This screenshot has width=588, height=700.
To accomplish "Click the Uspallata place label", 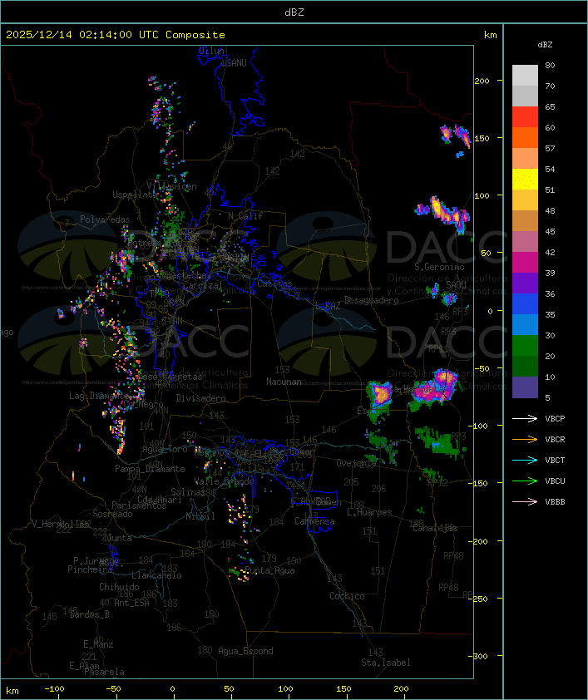I will (135, 195).
